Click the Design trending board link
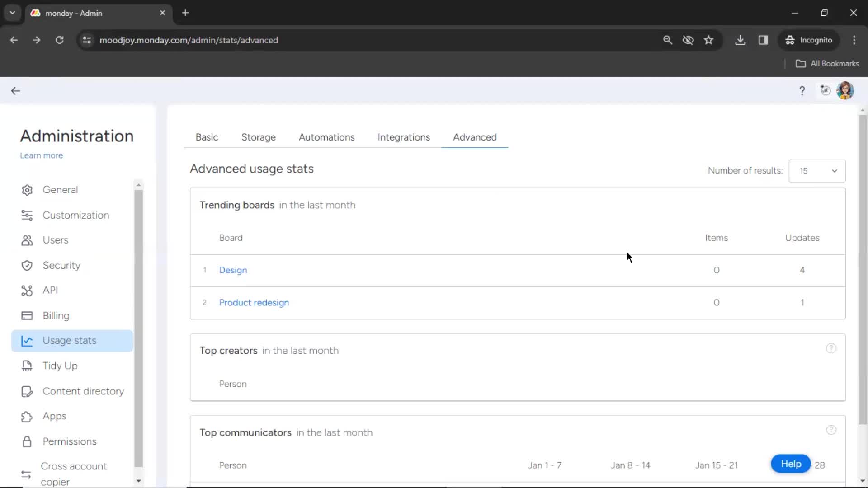 (x=233, y=270)
